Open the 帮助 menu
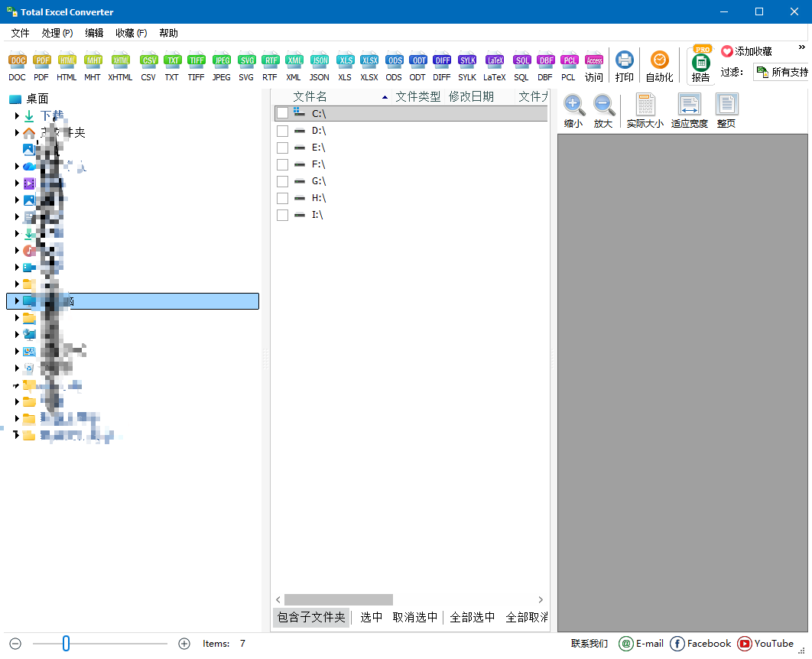The image size is (812, 659). pyautogui.click(x=167, y=33)
